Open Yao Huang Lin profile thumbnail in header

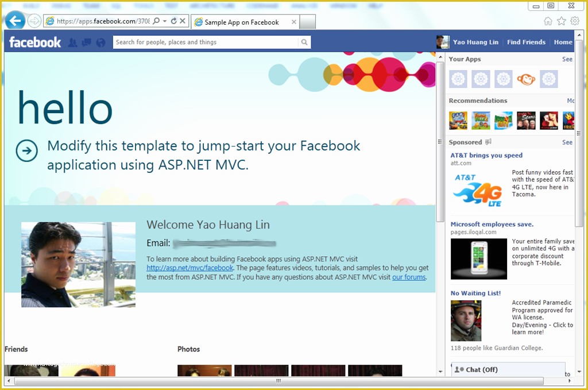point(443,42)
